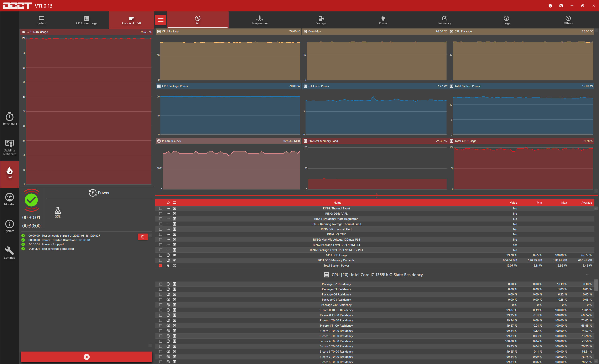Click the red graph panel collapse arrow divider
The image size is (599, 364).
(x=377, y=195)
